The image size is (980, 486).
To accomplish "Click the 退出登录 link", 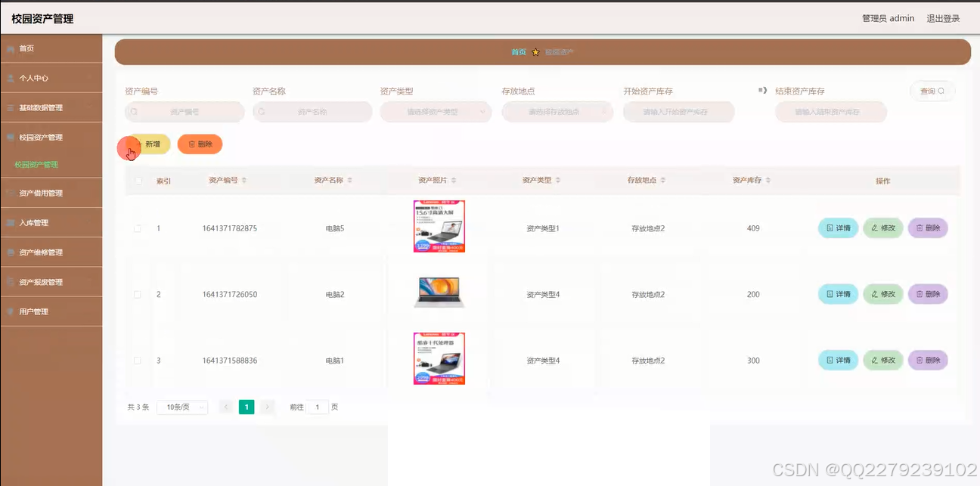I will point(942,17).
